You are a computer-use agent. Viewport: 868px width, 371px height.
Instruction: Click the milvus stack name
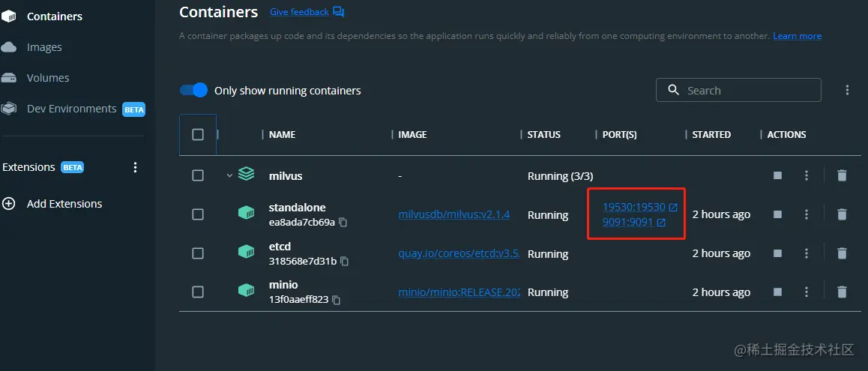pos(286,176)
